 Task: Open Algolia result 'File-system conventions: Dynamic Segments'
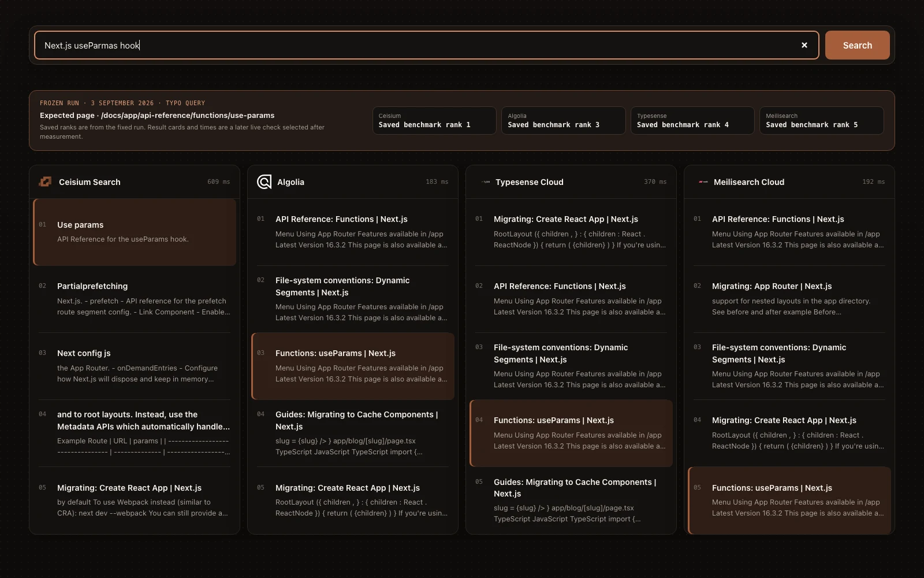353,299
